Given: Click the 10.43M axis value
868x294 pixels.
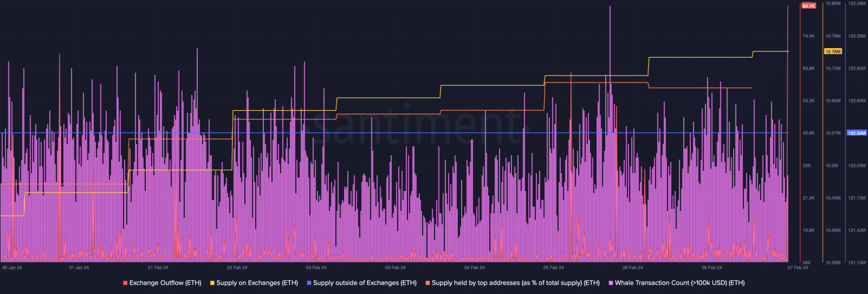Looking at the screenshot, I should 832,198.
